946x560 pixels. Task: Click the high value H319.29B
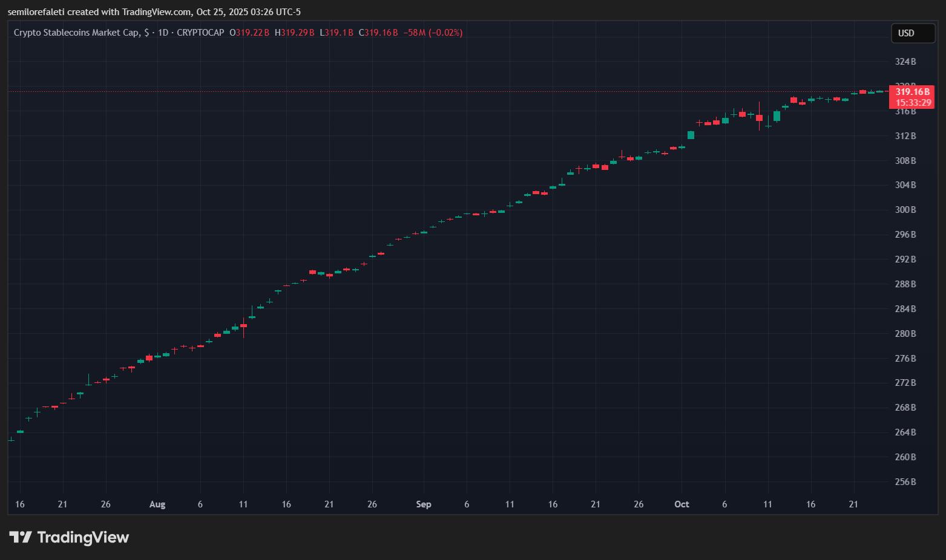pos(294,33)
